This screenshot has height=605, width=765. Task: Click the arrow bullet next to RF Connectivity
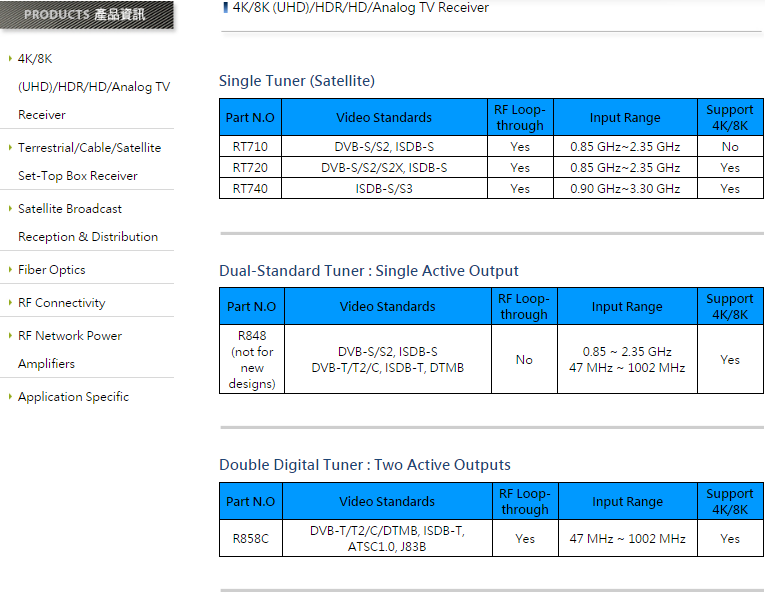(10, 302)
